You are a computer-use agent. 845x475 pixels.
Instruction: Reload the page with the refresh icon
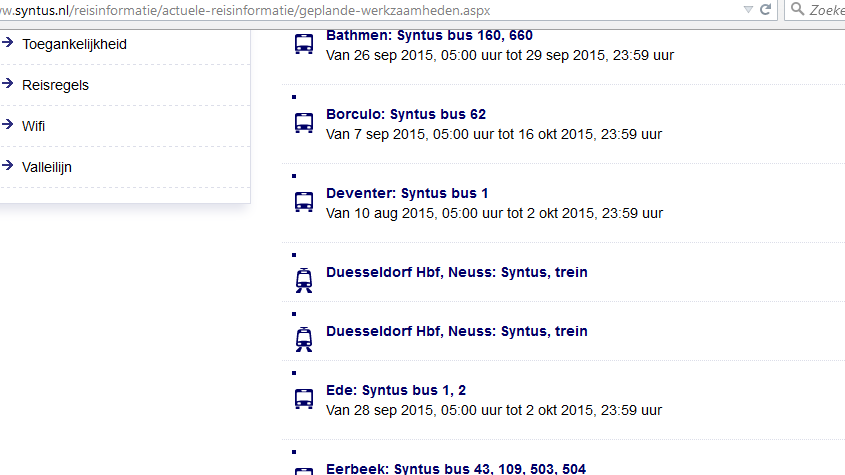[x=765, y=10]
